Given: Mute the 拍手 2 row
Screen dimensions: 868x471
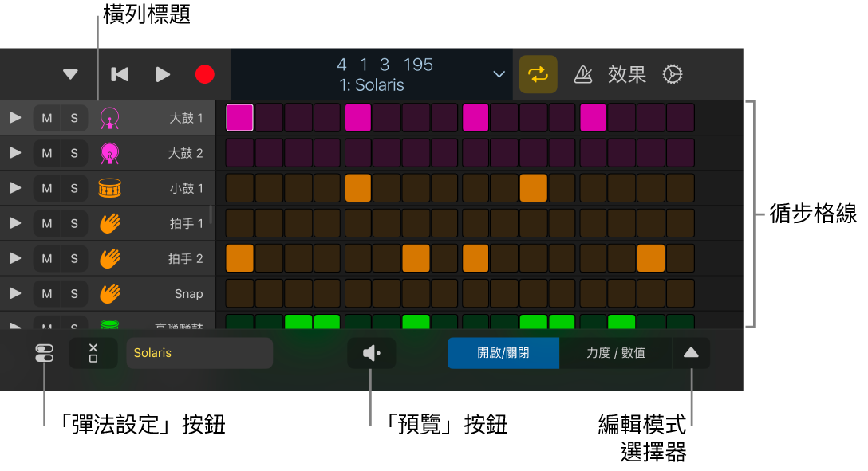Looking at the screenshot, I should [47, 259].
